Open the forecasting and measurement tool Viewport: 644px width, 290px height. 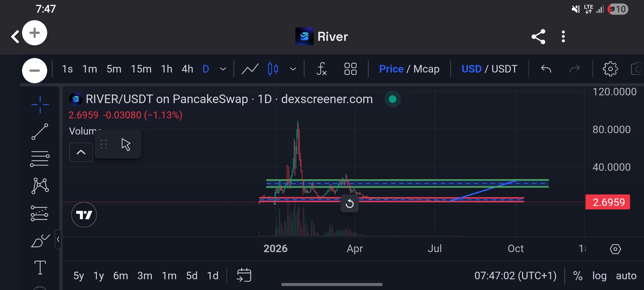click(x=40, y=214)
